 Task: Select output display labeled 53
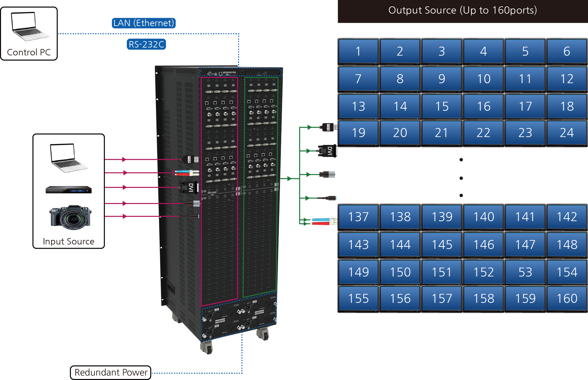(x=525, y=272)
